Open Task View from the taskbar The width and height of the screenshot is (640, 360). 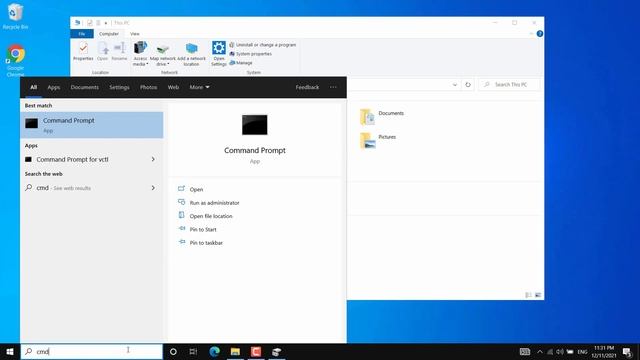coord(193,351)
